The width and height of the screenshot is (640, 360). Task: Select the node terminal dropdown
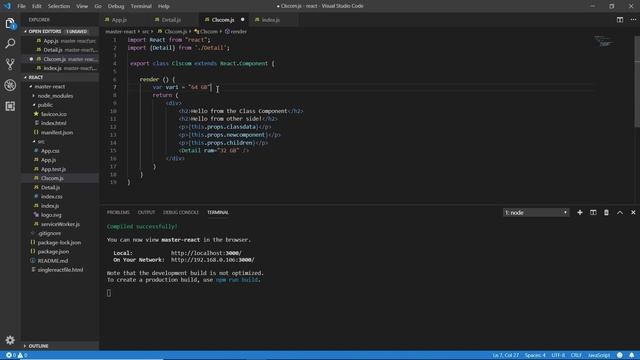pyautogui.click(x=536, y=212)
